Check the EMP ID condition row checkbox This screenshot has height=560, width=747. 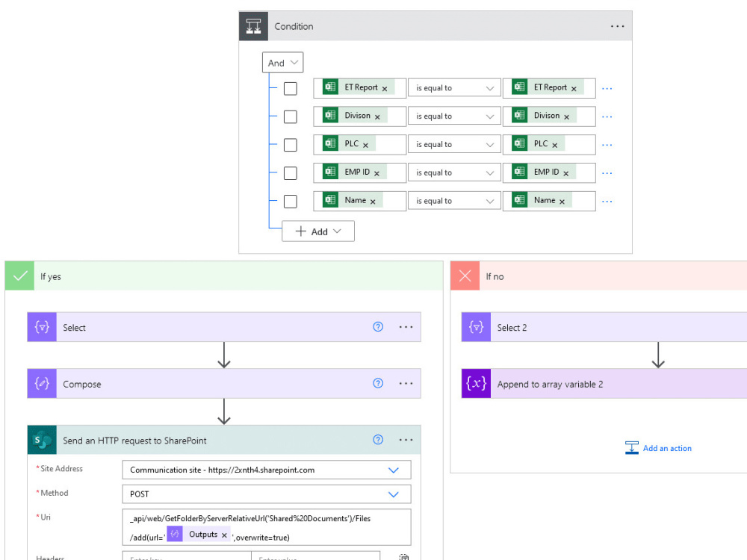coord(290,173)
